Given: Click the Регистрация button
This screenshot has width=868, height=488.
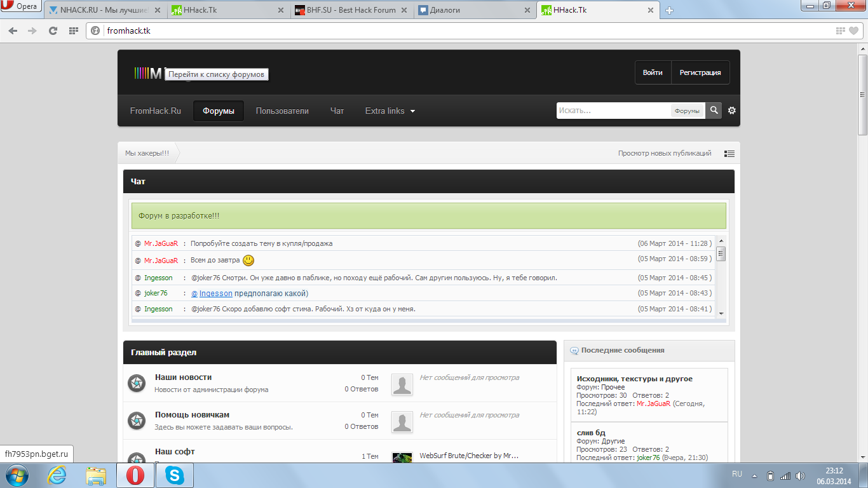Looking at the screenshot, I should click(700, 72).
